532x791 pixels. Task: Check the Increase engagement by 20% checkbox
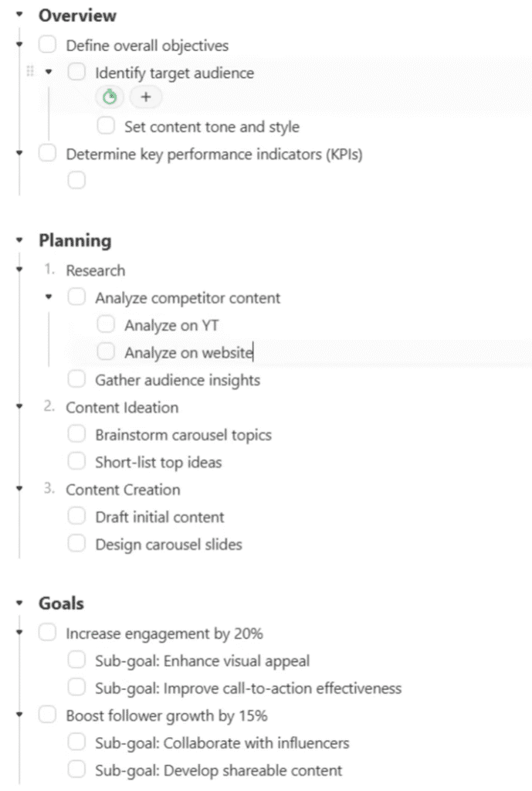point(47,633)
